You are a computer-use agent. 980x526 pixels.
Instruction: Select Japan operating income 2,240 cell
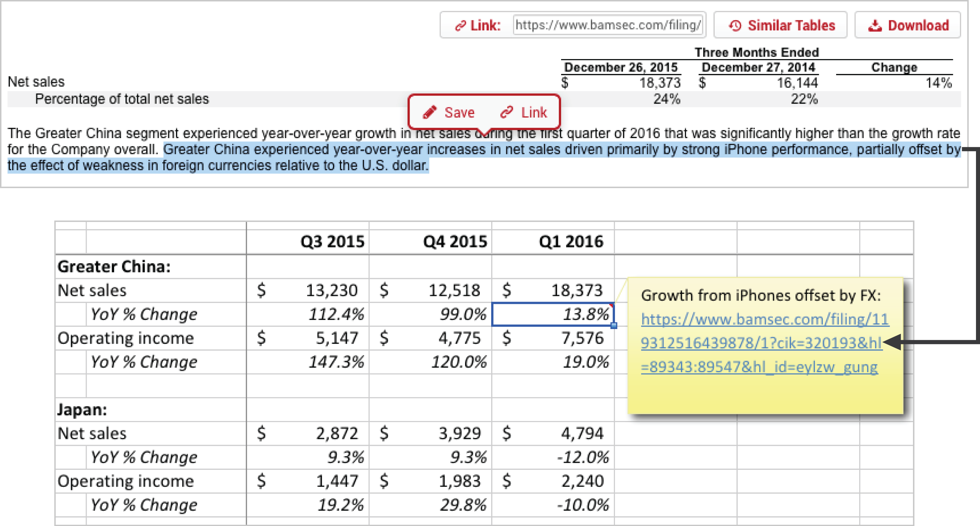coord(553,481)
